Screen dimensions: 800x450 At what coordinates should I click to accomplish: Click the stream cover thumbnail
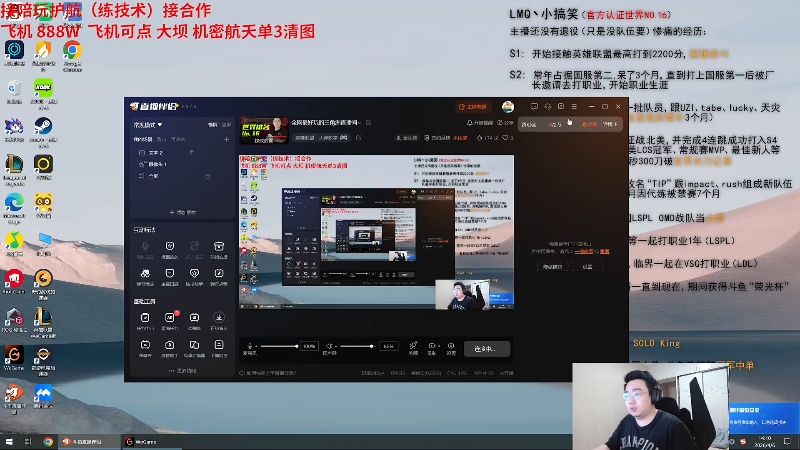pyautogui.click(x=264, y=131)
